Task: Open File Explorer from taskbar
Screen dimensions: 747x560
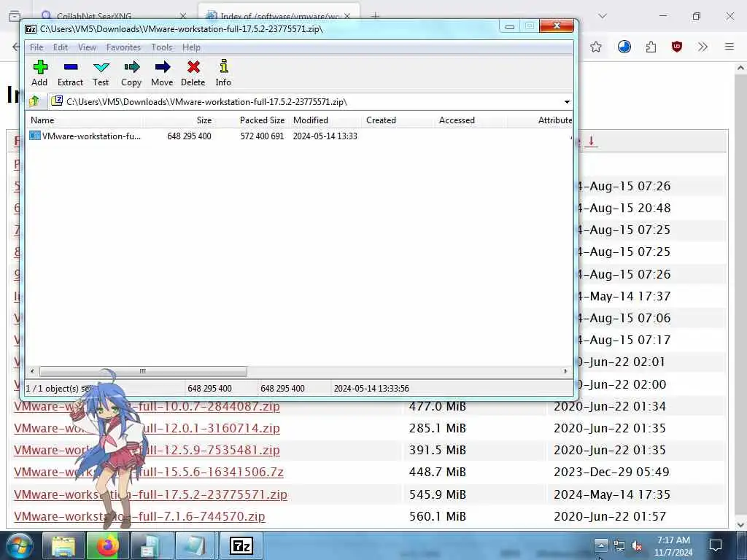Action: point(63,545)
